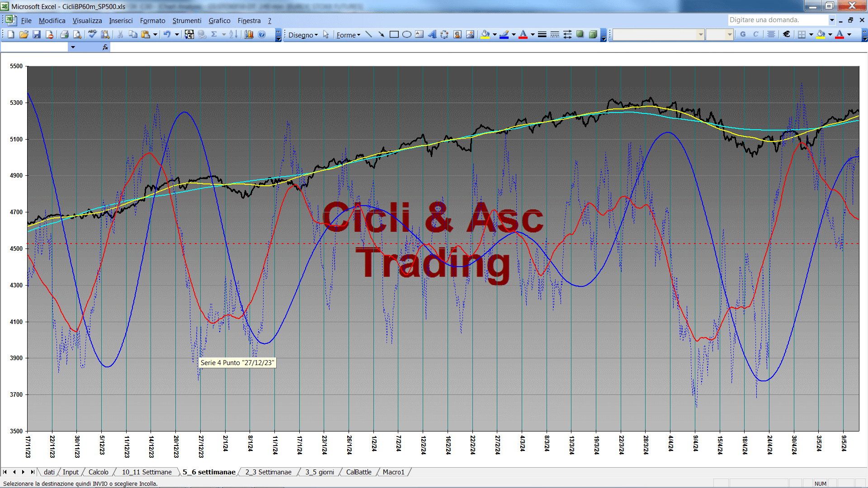Image resolution: width=868 pixels, height=488 pixels.
Task: Open the File menu
Action: click(x=26, y=21)
